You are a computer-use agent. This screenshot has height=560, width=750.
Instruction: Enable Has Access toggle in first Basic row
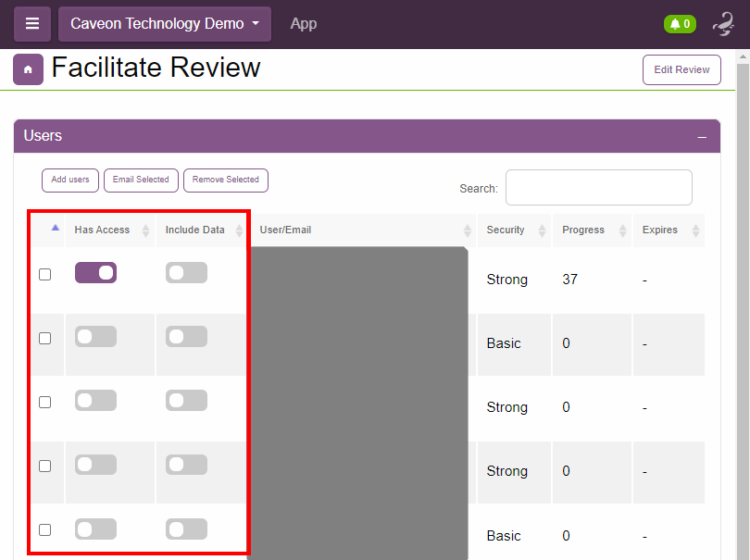click(95, 336)
